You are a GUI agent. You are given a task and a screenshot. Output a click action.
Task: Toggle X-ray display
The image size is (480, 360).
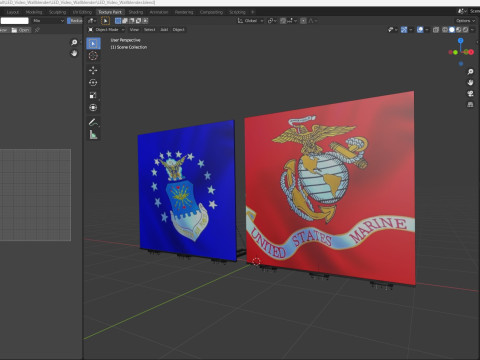pos(436,30)
